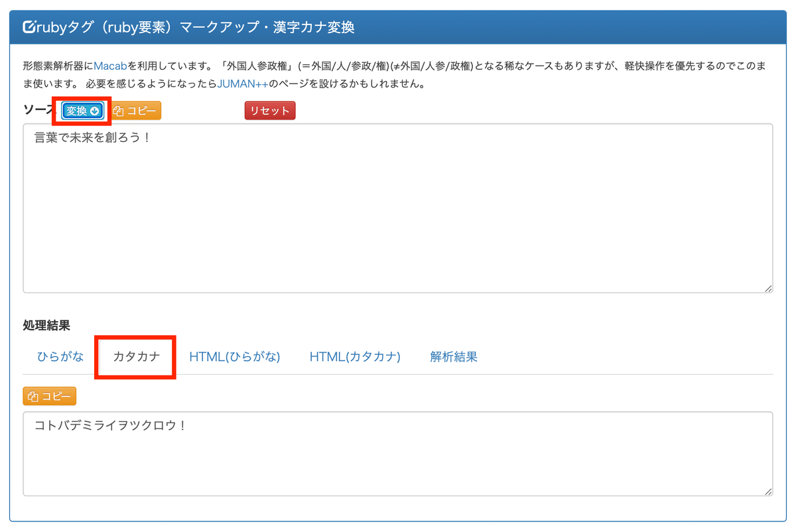Copy result with lower コピー button
Image resolution: width=796 pixels, height=532 pixels.
50,396
